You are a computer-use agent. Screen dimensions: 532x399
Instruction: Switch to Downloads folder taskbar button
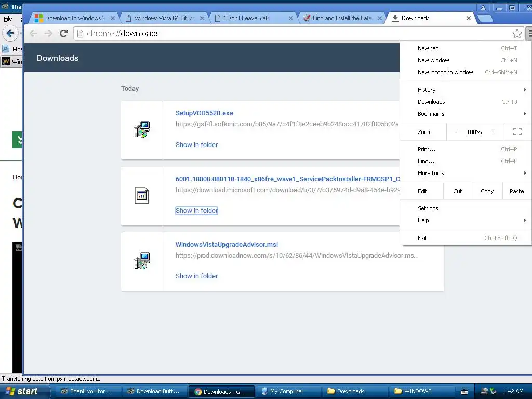354,391
